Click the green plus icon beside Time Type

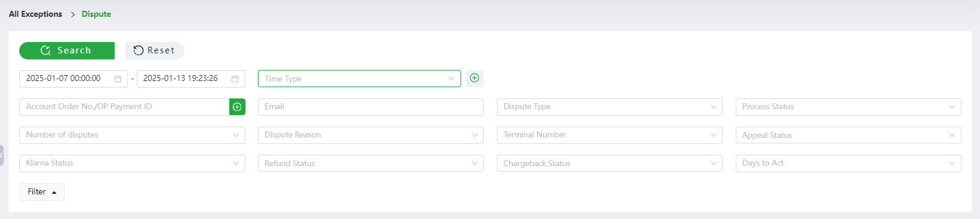(475, 78)
